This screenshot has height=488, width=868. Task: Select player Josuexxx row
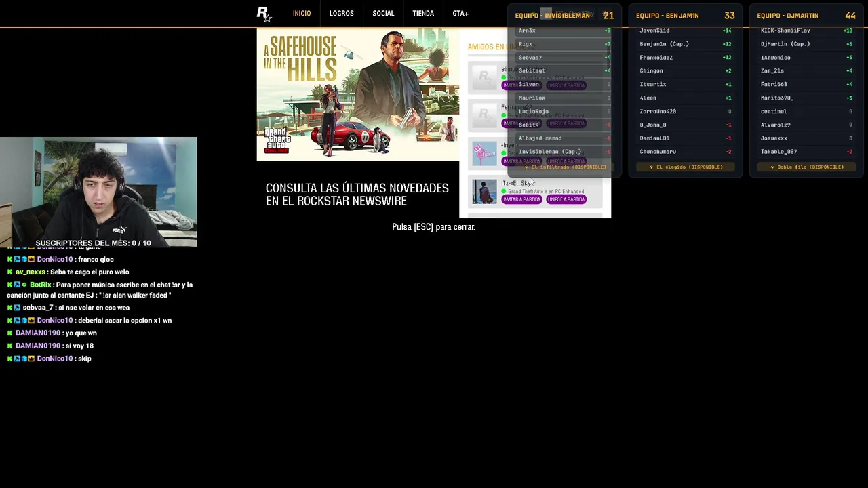pos(807,138)
